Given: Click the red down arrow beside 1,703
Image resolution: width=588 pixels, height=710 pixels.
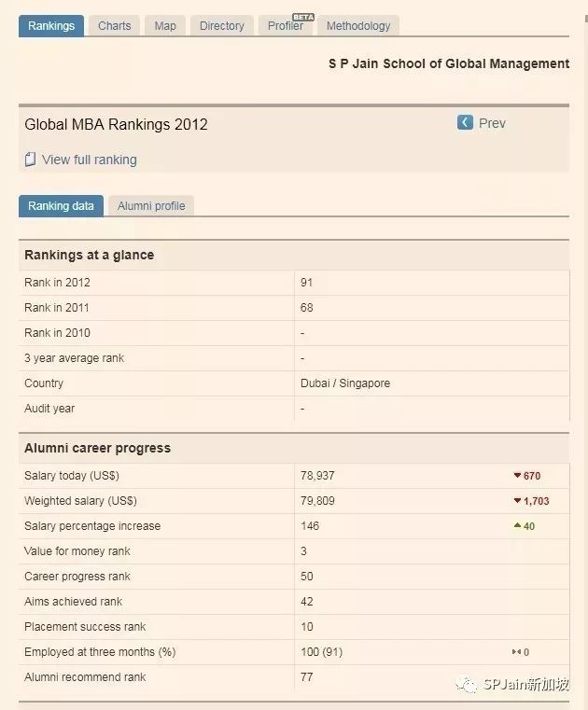Looking at the screenshot, I should click(517, 501).
